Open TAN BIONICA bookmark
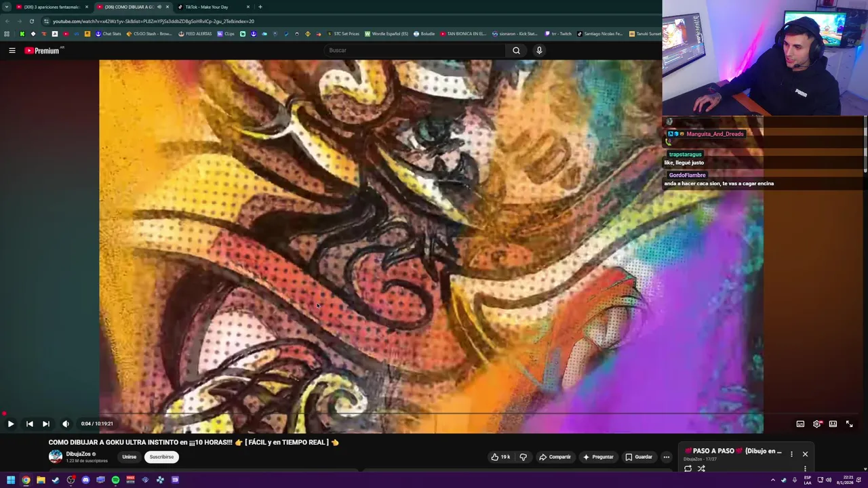 tap(464, 34)
